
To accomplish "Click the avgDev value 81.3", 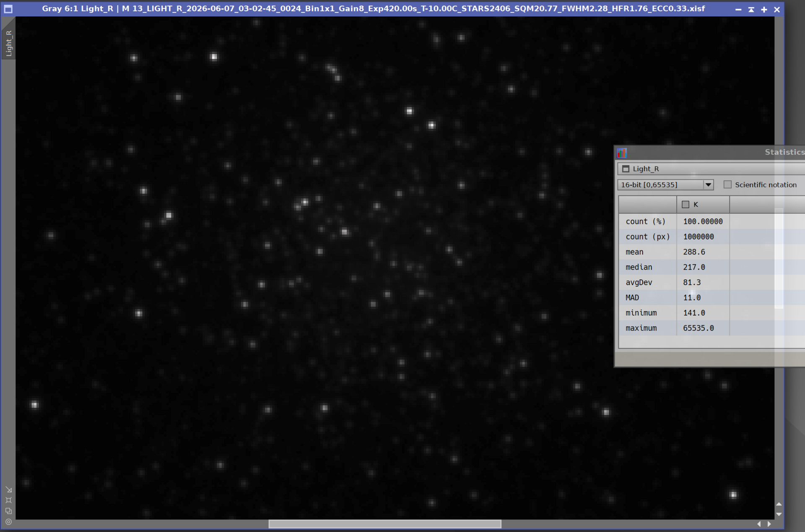I will (692, 283).
